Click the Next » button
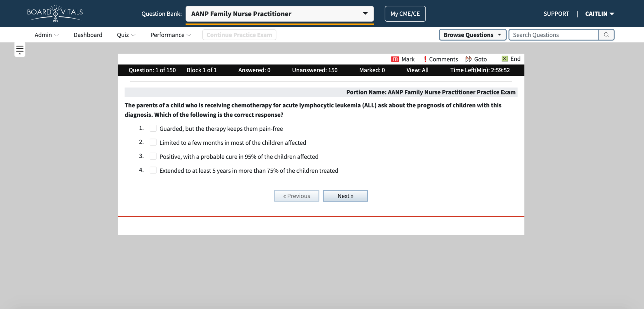This screenshot has width=644, height=309. pyautogui.click(x=345, y=196)
